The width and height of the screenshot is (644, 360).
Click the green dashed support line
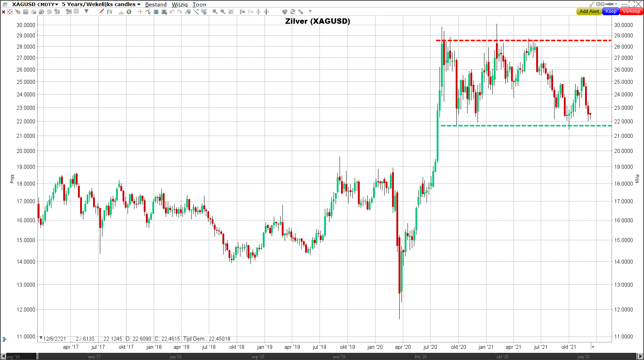click(x=526, y=126)
